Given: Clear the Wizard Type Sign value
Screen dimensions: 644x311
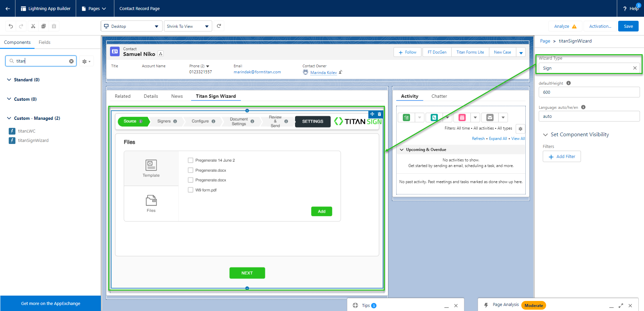Looking at the screenshot, I should 635,68.
